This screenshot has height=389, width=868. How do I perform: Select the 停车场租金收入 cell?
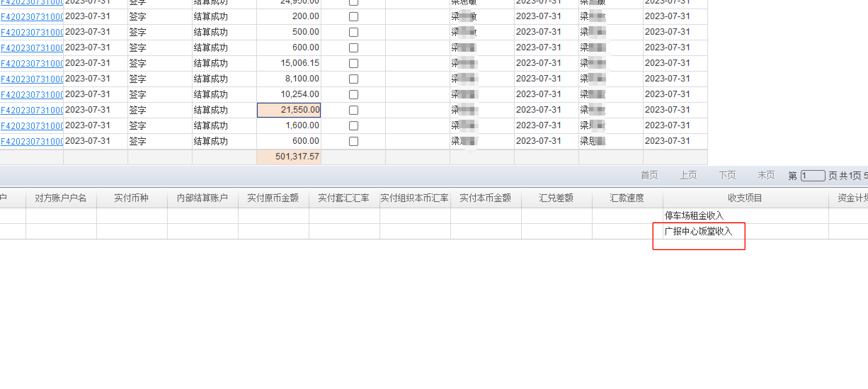[x=746, y=216]
